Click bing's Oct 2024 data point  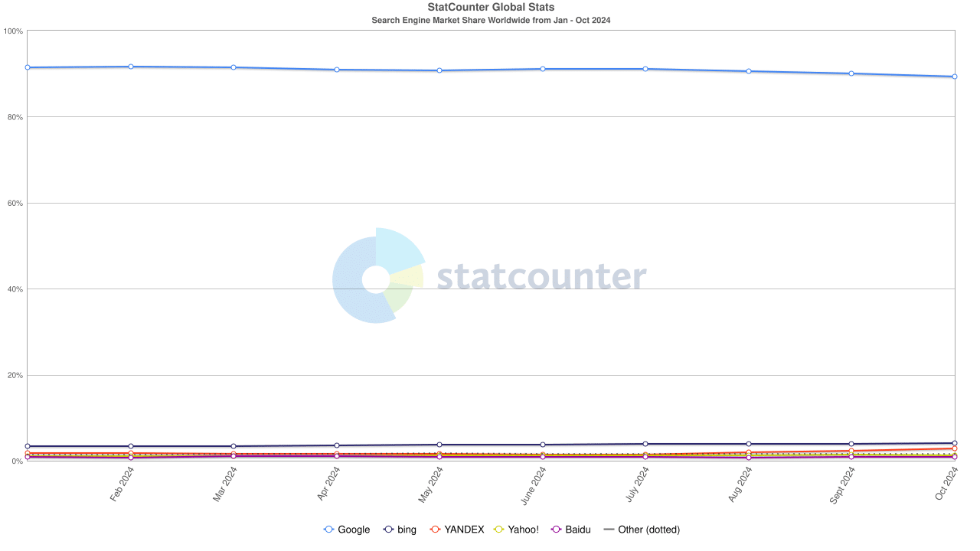tap(954, 443)
